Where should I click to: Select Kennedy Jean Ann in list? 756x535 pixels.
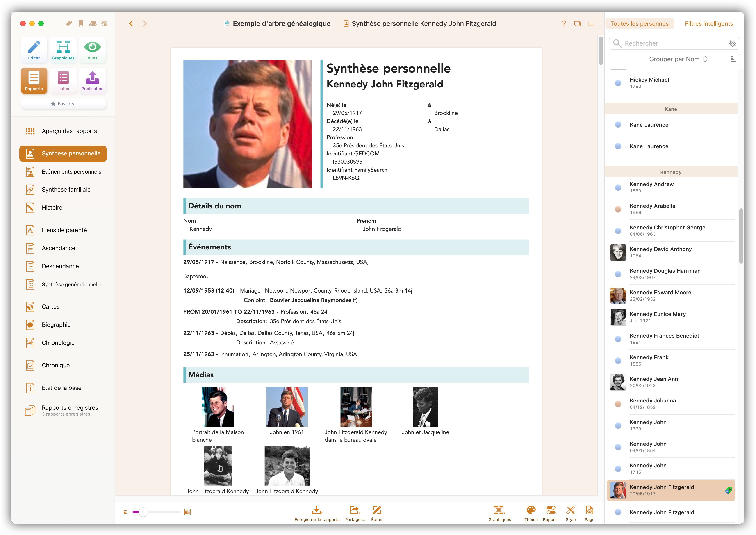tap(671, 382)
